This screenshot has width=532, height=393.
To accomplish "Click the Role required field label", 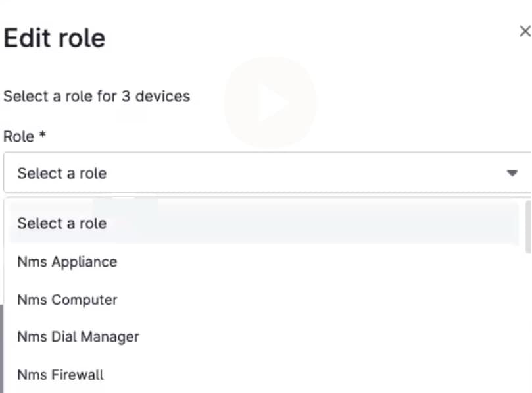I will [25, 136].
